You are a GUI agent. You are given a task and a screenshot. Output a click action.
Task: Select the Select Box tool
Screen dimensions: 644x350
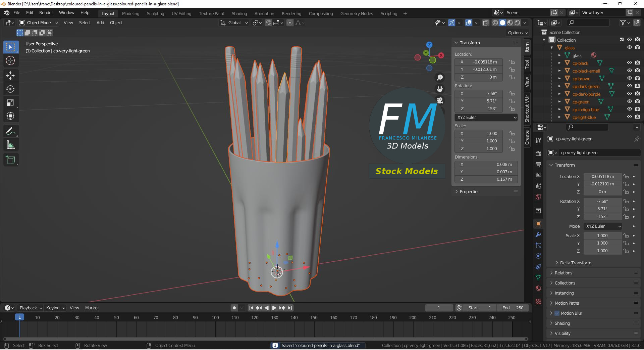(x=10, y=47)
